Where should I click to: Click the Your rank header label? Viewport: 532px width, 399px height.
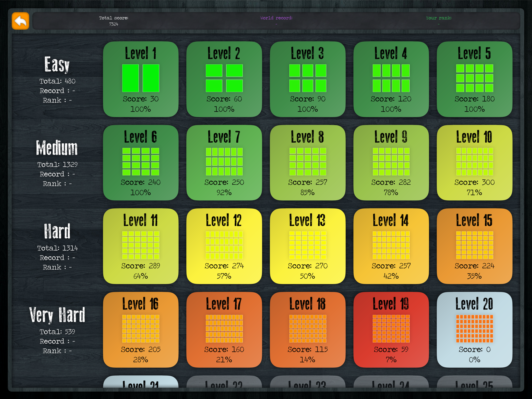pyautogui.click(x=439, y=18)
